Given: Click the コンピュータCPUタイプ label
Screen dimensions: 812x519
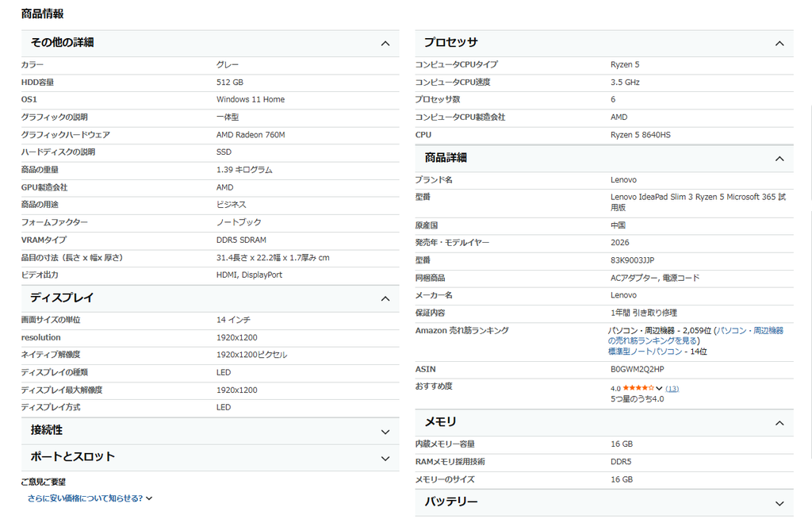Looking at the screenshot, I should [x=456, y=64].
